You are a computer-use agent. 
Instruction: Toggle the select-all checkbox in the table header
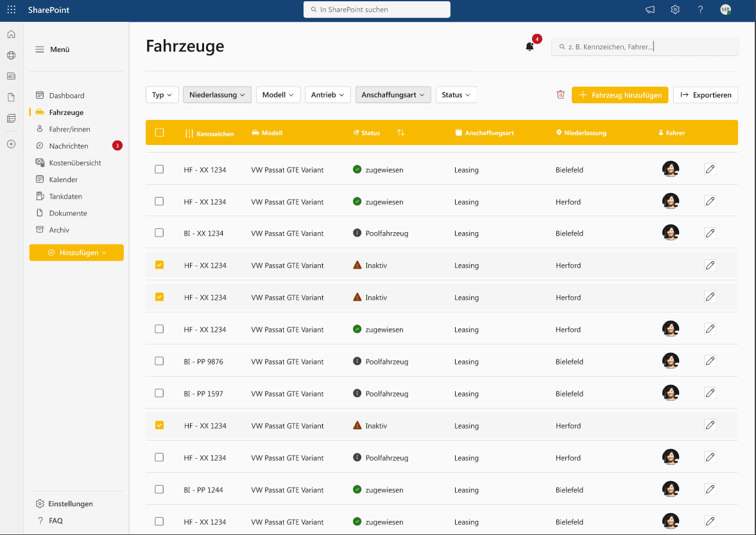[159, 133]
